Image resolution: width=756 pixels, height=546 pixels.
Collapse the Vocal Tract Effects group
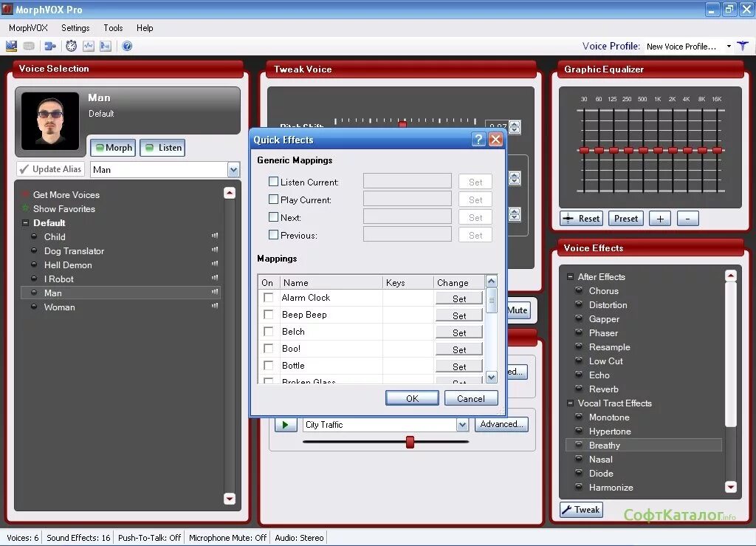coord(570,403)
